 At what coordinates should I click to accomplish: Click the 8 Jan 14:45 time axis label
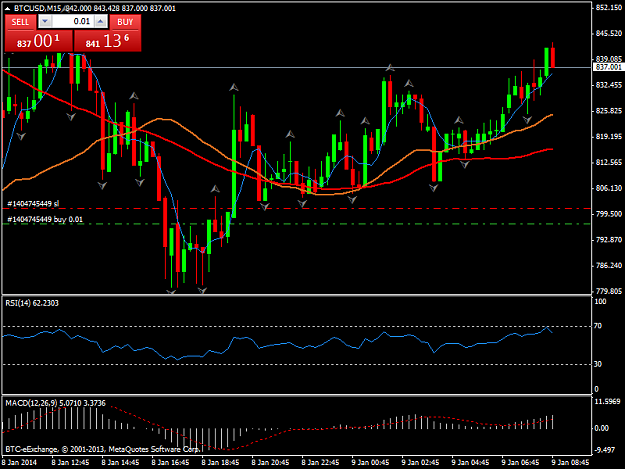point(121,463)
